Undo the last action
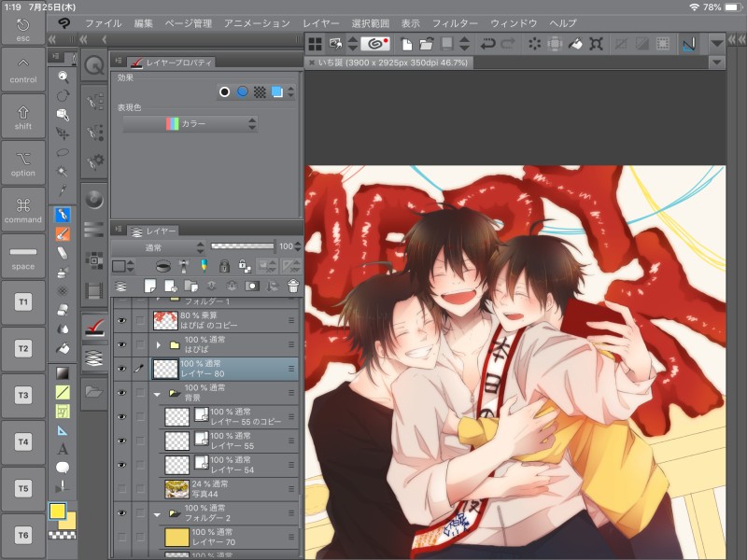 pos(487,44)
